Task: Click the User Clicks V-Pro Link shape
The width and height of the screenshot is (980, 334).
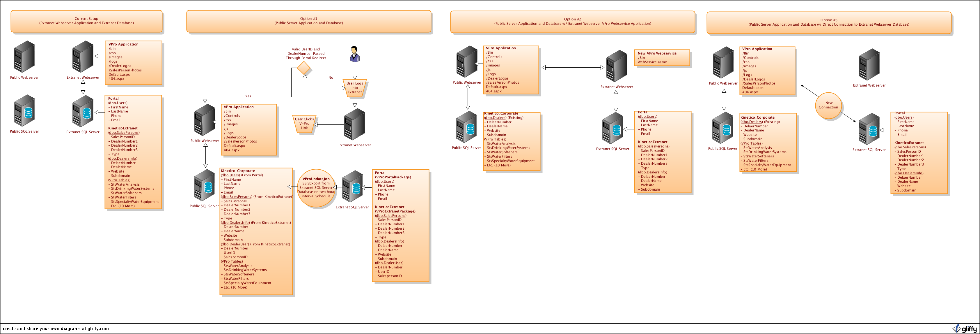Action: point(304,124)
